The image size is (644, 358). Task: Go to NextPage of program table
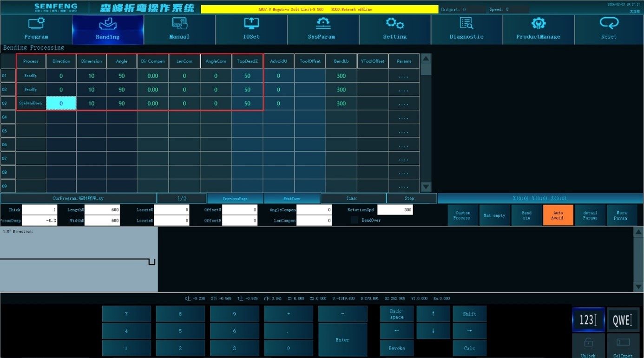292,198
